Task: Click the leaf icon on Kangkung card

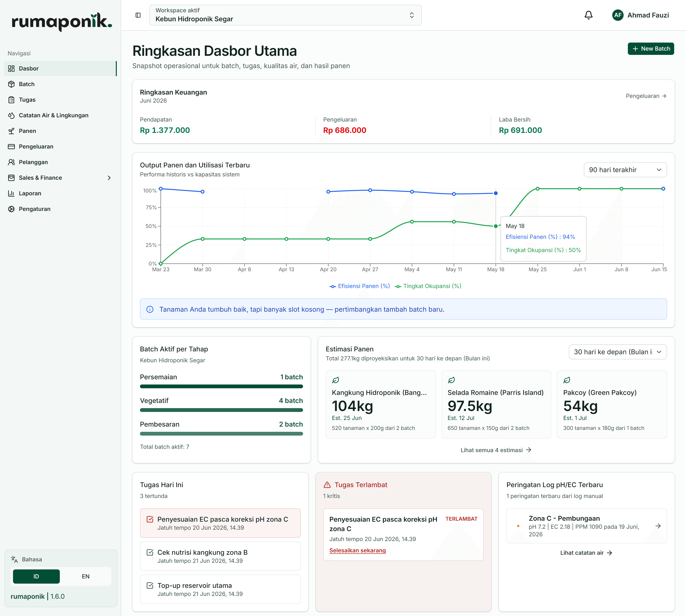Action: point(336,380)
